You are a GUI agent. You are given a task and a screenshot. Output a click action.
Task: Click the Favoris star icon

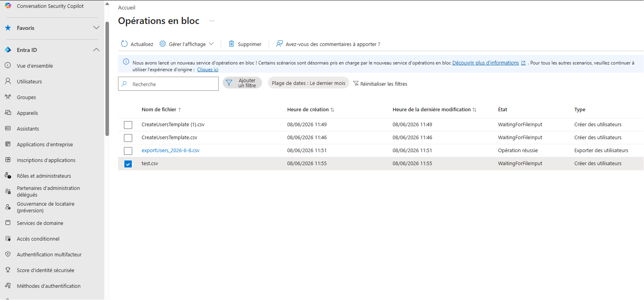point(8,28)
